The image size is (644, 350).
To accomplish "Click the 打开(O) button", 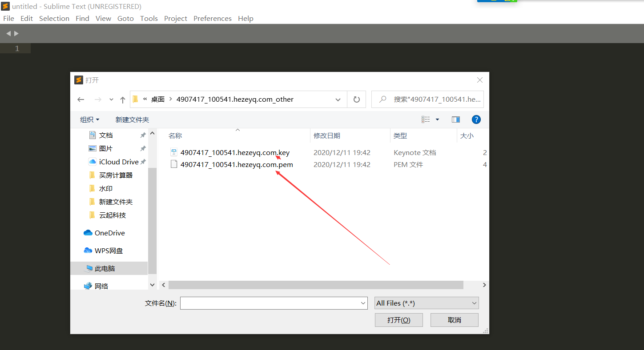I will [x=398, y=320].
